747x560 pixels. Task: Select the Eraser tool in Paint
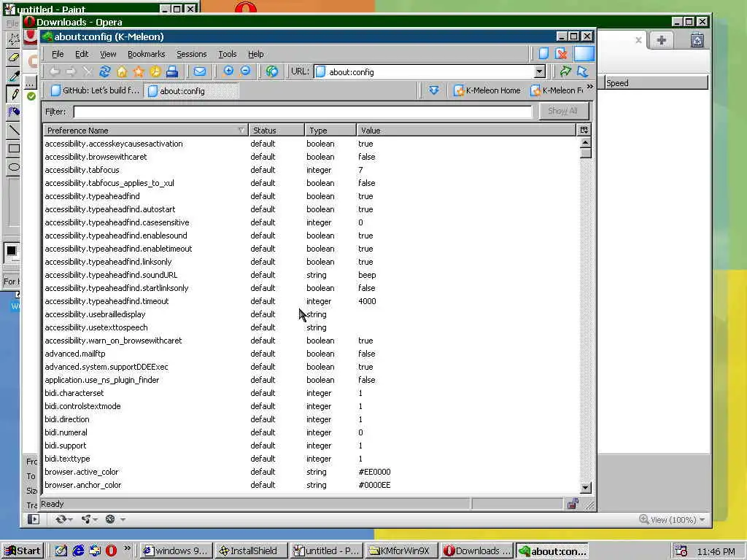(14, 57)
